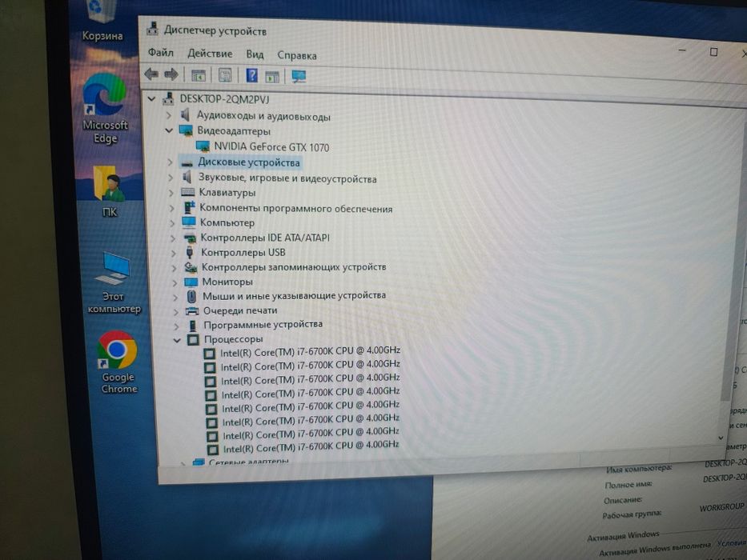Select the Контроллеры USB row label

pyautogui.click(x=243, y=252)
